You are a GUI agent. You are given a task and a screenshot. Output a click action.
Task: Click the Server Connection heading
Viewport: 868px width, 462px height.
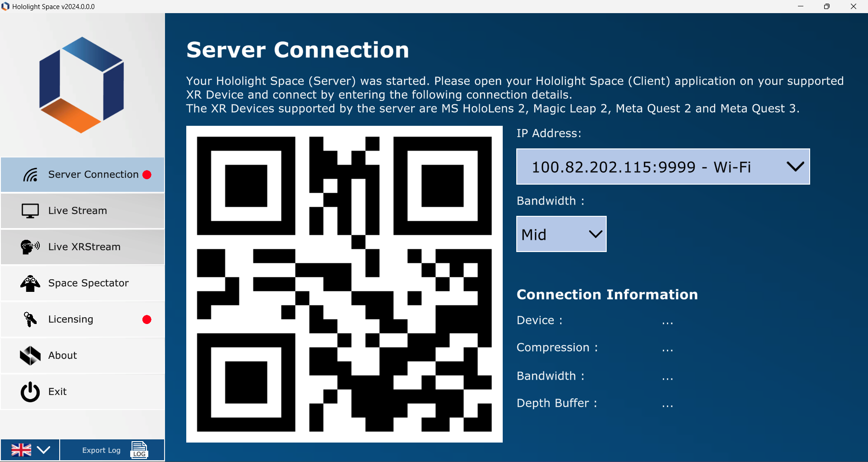pyautogui.click(x=298, y=50)
